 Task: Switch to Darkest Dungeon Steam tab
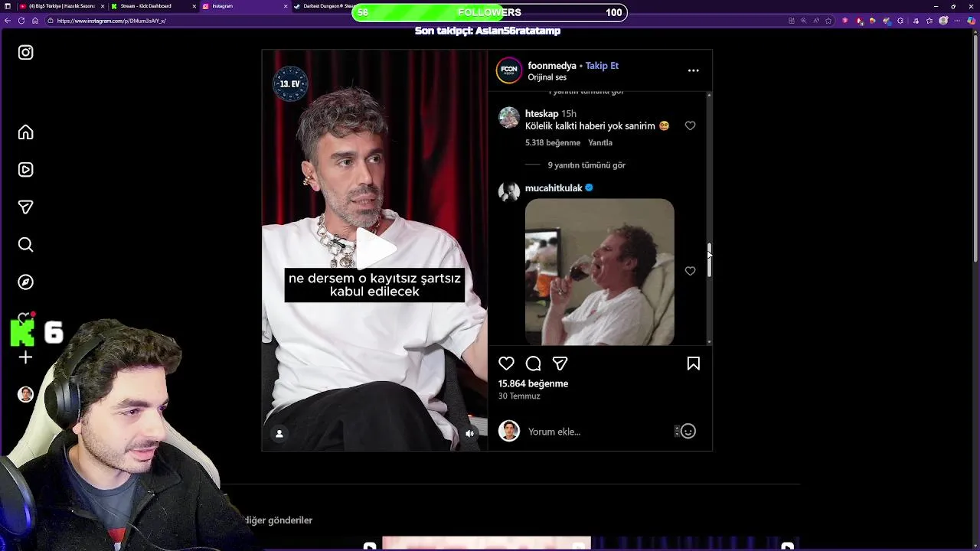coord(323,6)
